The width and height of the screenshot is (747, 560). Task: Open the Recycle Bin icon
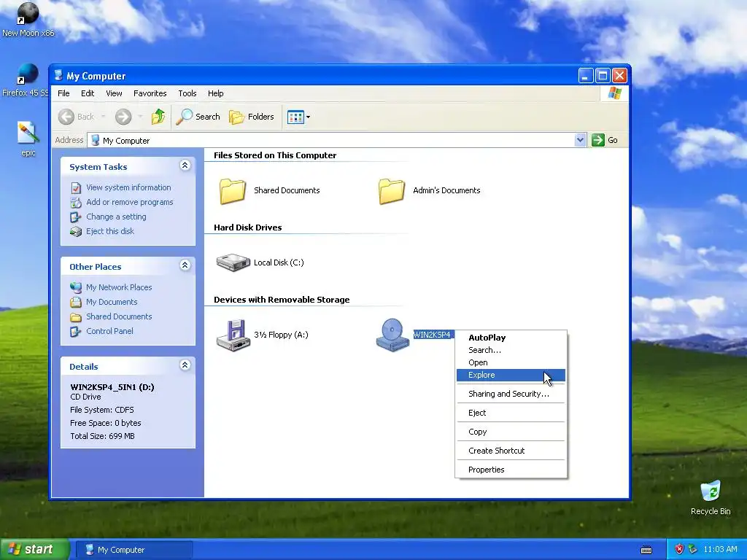[x=711, y=497]
